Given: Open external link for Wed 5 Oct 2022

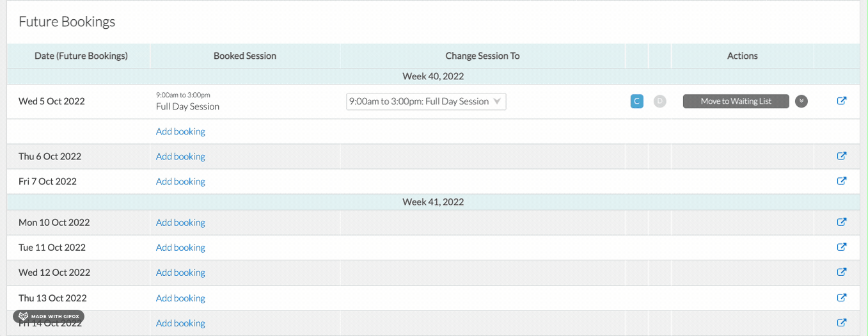Looking at the screenshot, I should tap(842, 100).
